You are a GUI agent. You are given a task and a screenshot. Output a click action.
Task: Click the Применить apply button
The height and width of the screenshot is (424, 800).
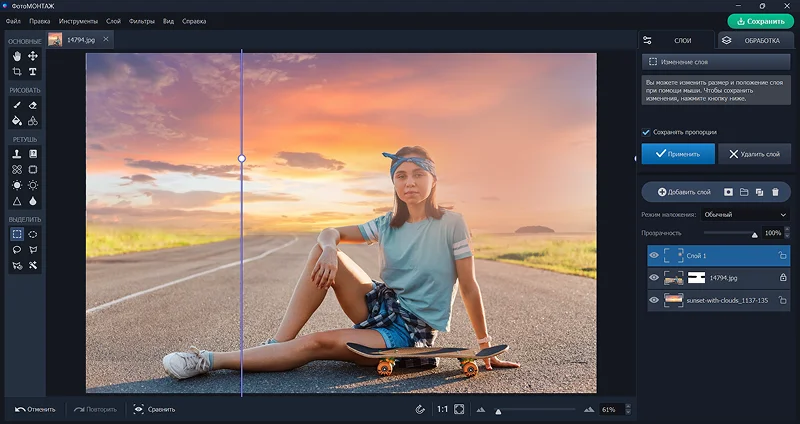678,154
